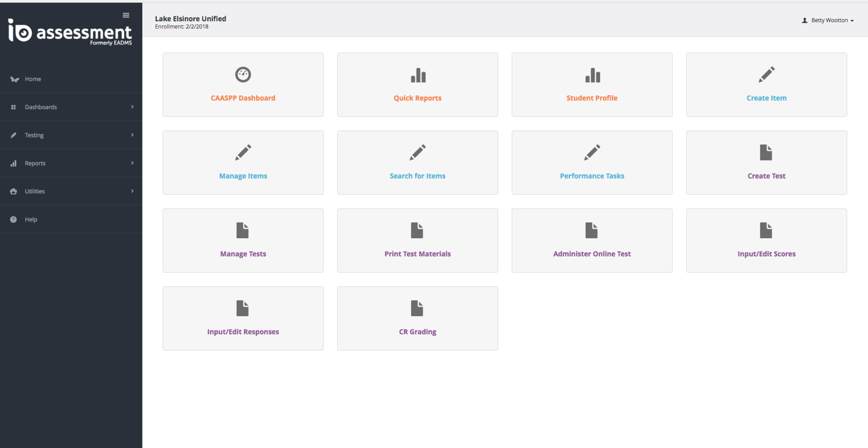The height and width of the screenshot is (448, 868).
Task: Expand the Testing sidebar section
Action: point(71,135)
